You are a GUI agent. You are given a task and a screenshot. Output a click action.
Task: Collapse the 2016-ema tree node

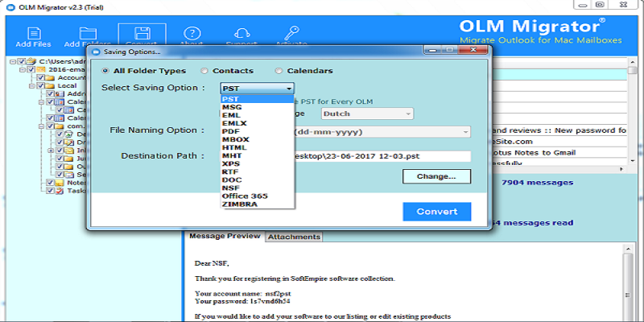tap(23, 70)
